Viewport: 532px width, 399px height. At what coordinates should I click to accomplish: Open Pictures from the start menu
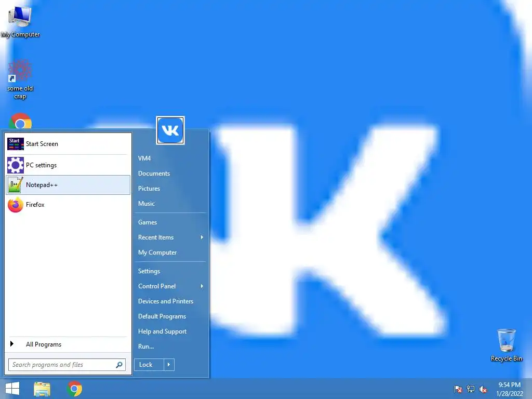coord(149,188)
